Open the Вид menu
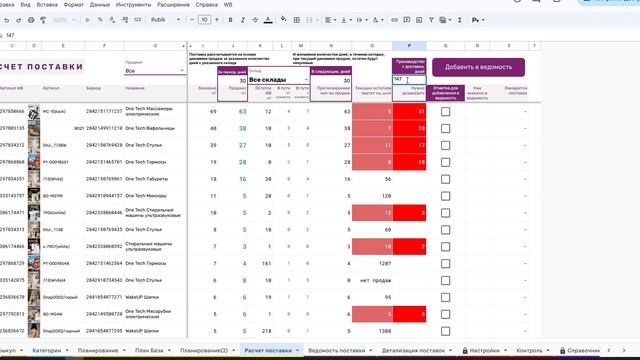 tap(25, 5)
